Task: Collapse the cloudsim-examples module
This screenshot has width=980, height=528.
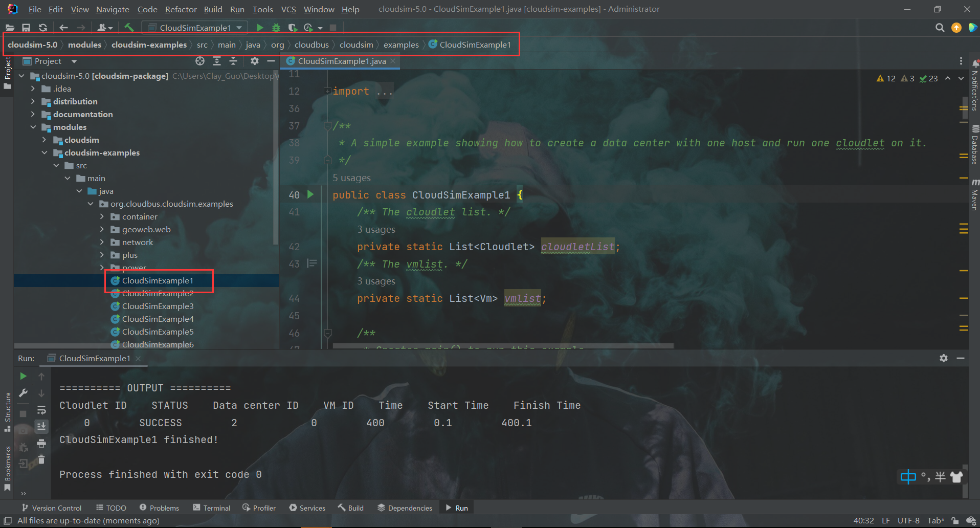Action: click(x=44, y=152)
